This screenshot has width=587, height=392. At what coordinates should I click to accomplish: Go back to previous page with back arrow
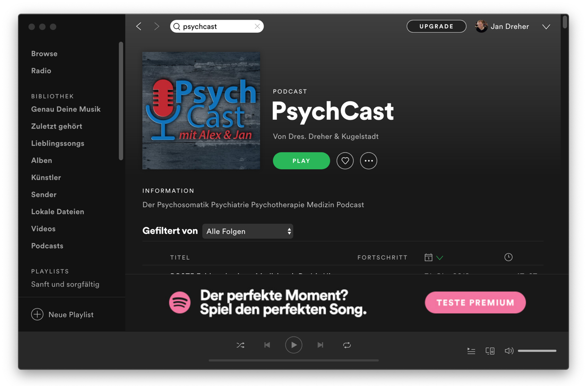(x=138, y=26)
